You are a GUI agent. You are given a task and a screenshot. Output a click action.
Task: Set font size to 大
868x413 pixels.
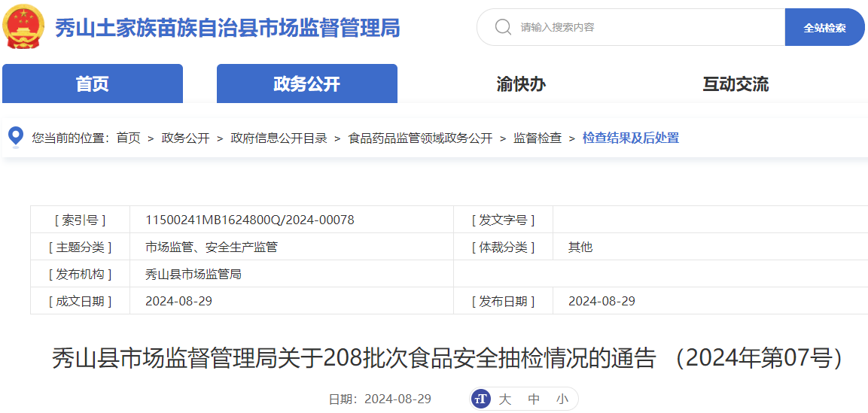coord(505,399)
